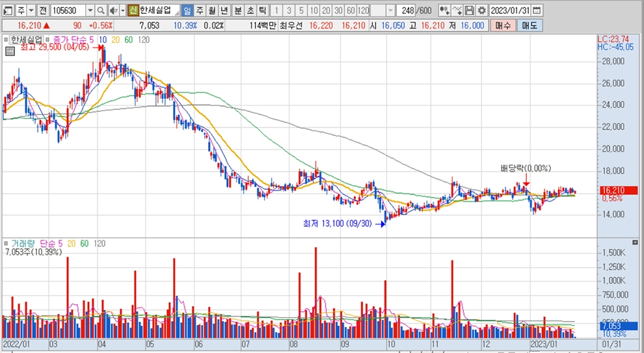Save chart with floppy disk icon
Viewport: 644px width, 353px height.
click(x=470, y=10)
